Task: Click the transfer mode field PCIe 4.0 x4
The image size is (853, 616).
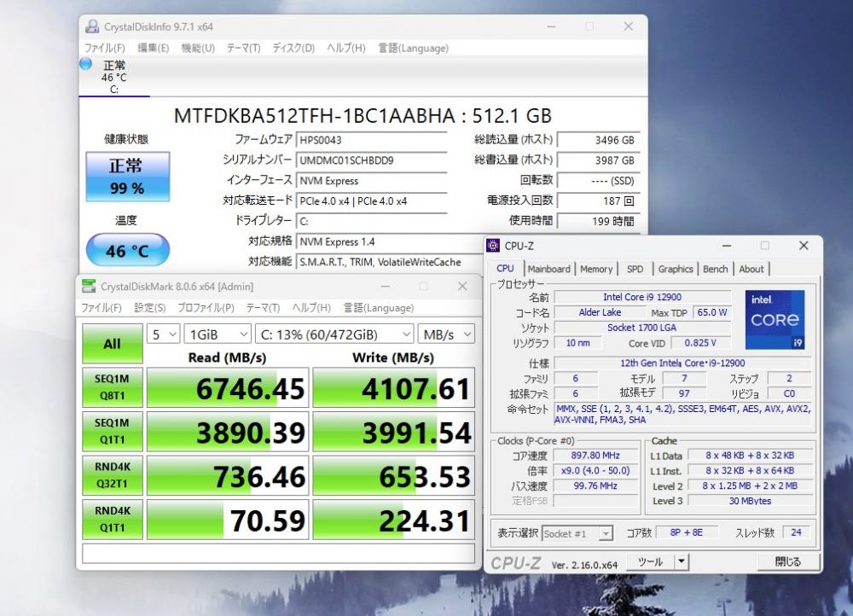Action: pyautogui.click(x=371, y=200)
